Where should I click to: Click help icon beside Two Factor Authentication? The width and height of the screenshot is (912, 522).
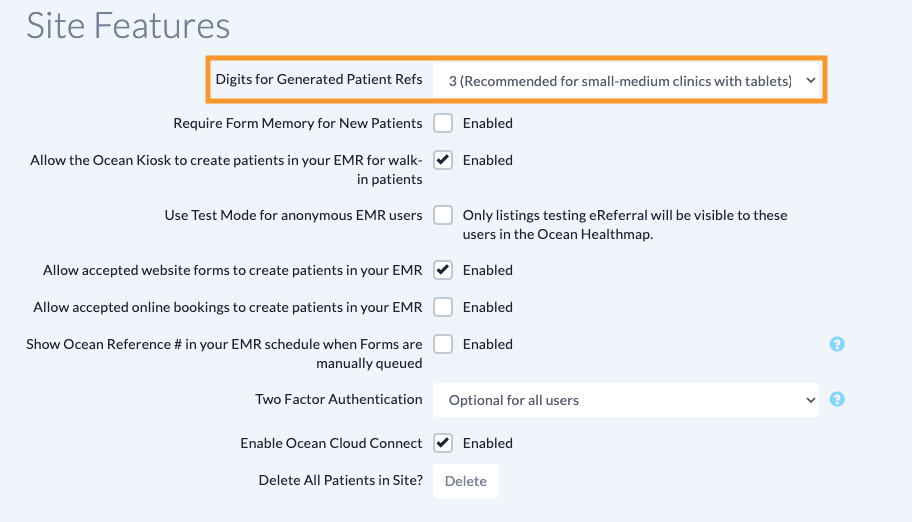point(837,399)
